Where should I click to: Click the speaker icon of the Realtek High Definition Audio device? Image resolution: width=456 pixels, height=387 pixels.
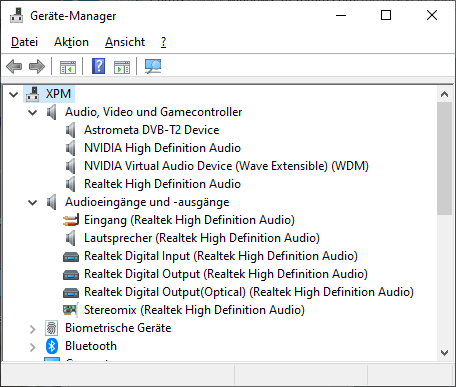pos(70,184)
